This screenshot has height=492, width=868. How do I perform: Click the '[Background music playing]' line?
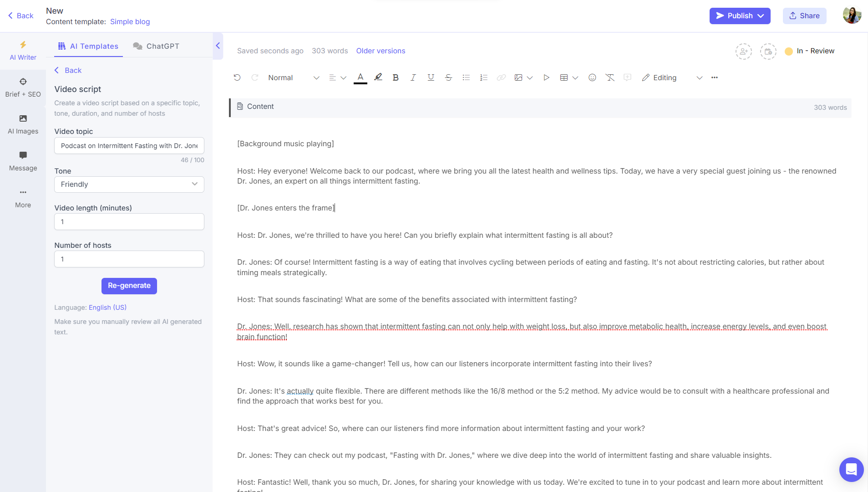click(285, 144)
